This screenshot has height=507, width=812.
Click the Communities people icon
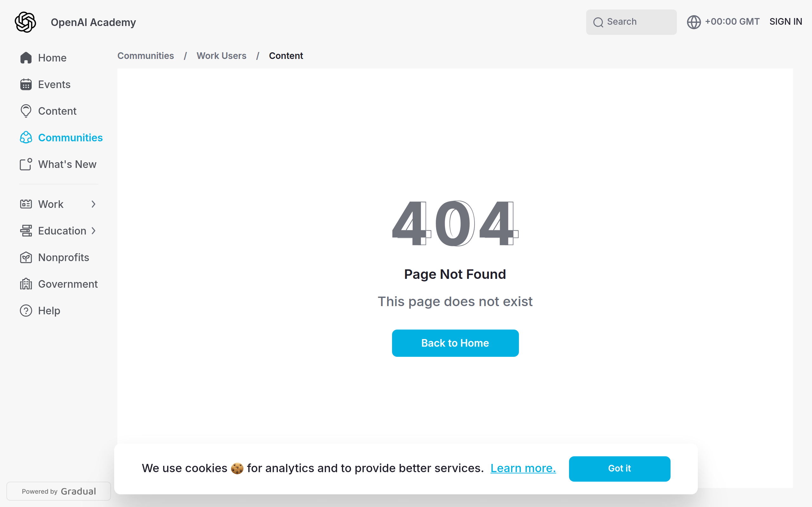[x=26, y=138]
